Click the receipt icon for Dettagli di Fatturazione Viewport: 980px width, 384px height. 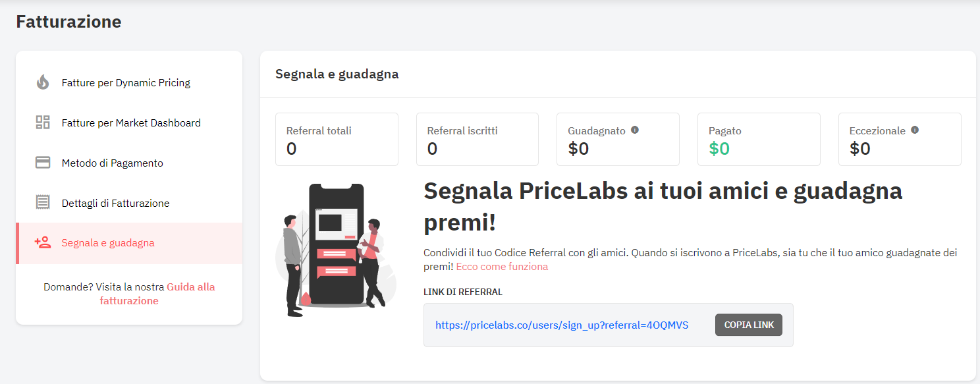[43, 203]
